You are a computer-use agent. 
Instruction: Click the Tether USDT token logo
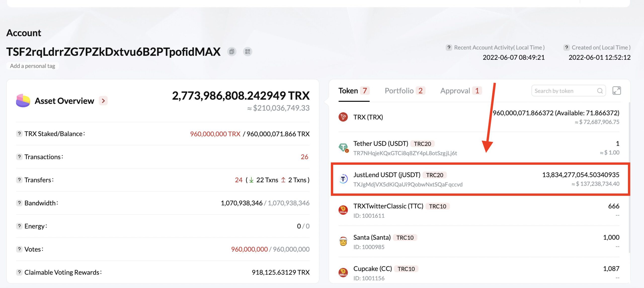pos(343,148)
